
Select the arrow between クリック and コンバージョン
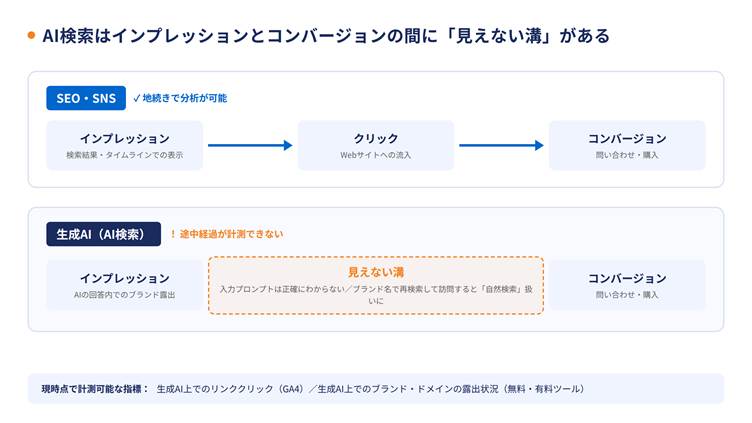pyautogui.click(x=501, y=145)
